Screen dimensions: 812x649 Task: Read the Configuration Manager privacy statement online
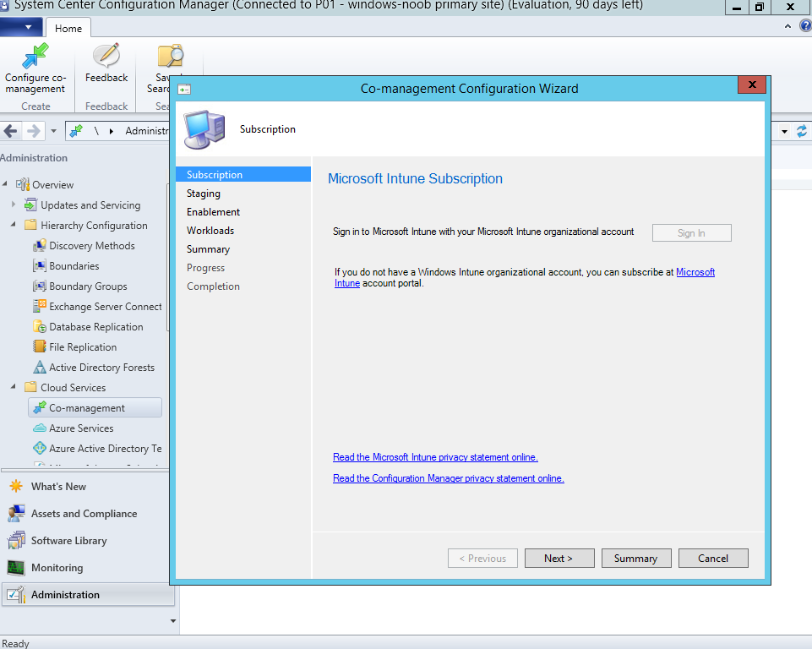click(449, 478)
